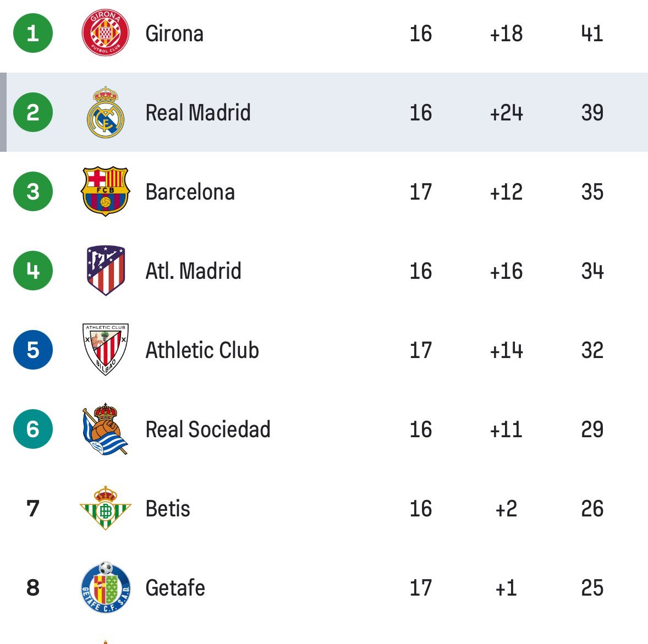Click Girona's 41 points value

[x=592, y=34]
